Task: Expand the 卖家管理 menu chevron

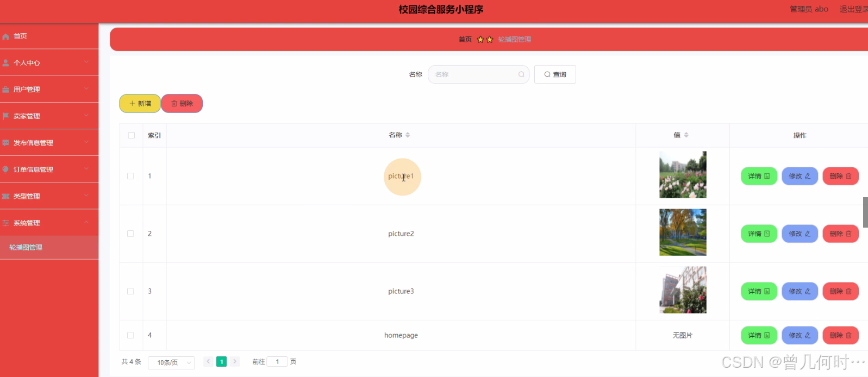Action: (86, 116)
